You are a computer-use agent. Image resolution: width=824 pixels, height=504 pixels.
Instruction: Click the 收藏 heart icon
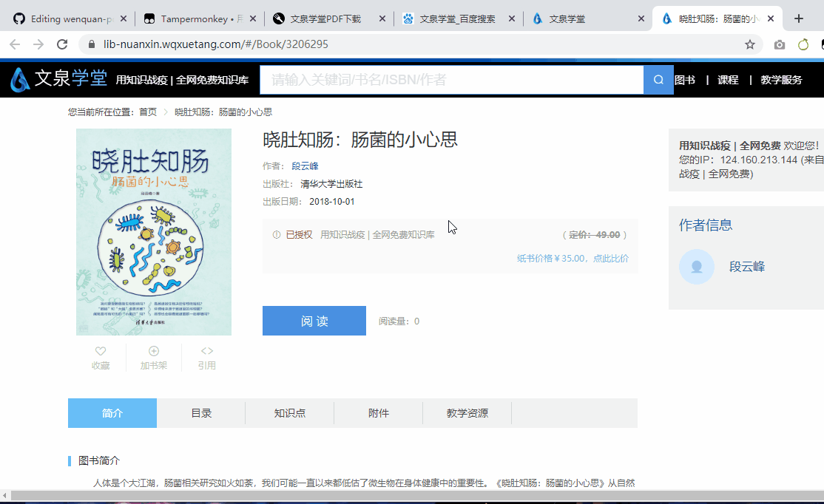101,351
